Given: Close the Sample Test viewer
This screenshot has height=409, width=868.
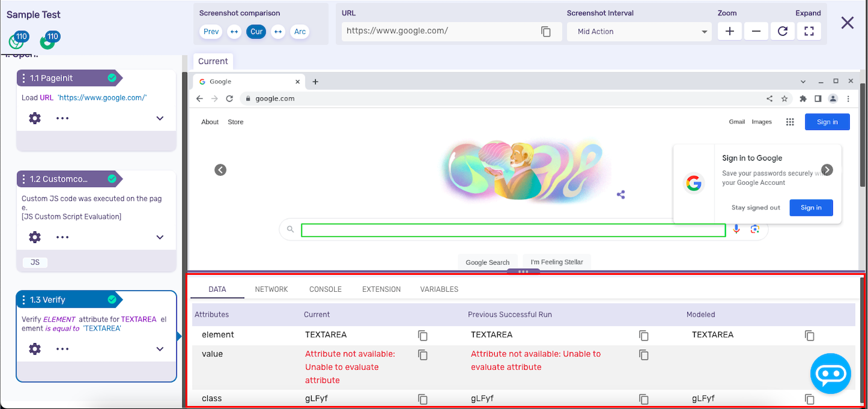Looking at the screenshot, I should 847,23.
